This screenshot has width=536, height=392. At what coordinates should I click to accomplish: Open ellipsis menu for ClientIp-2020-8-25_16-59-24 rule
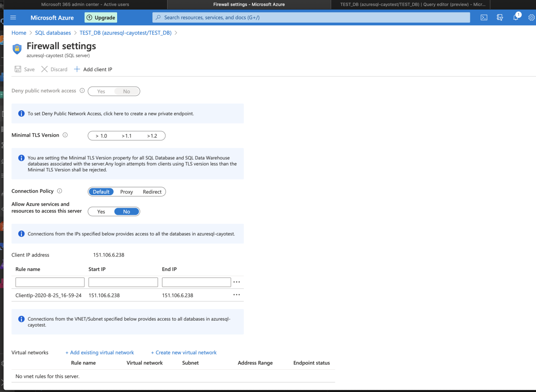coord(236,295)
